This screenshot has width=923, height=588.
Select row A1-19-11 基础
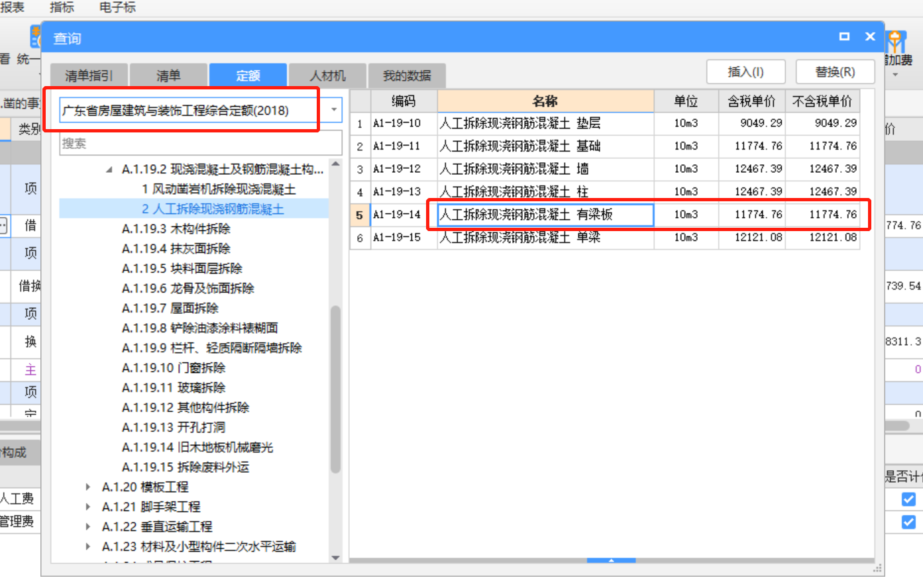pos(605,146)
